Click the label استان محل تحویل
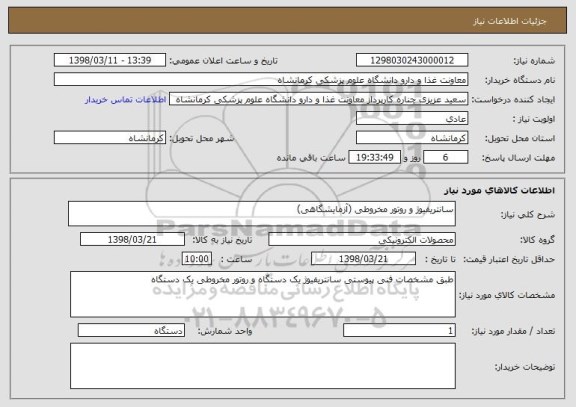The image size is (576, 407). 520,139
